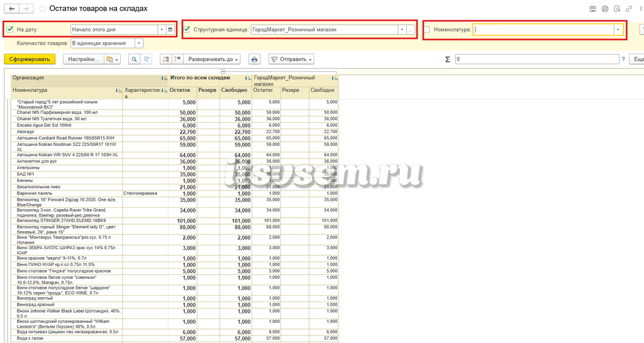Click the printer icon at top right
Image resolution: width=644 pixels, height=343 pixels.
click(x=604, y=9)
